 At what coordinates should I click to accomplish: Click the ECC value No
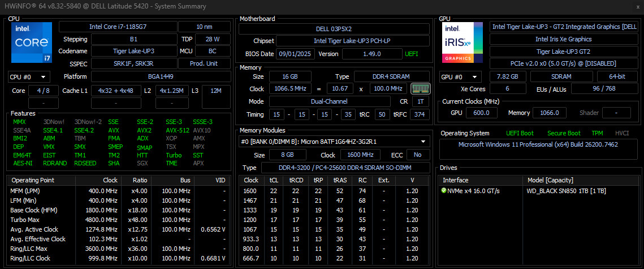(x=418, y=155)
